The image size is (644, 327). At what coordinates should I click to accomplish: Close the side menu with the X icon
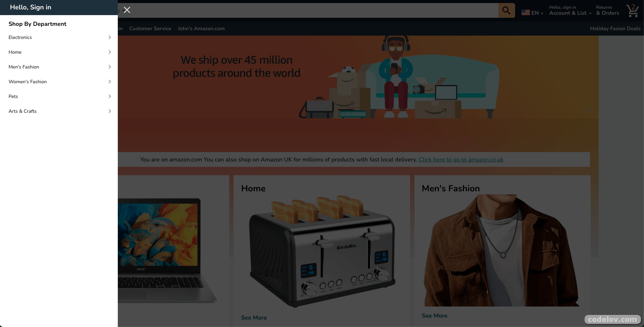127,10
